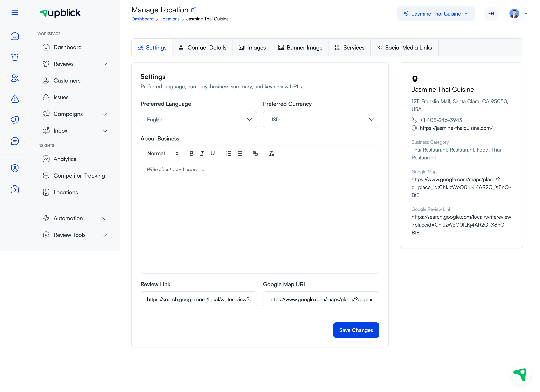Click the map pin icon above Jasmine Thai Cuisine
The image size is (540, 392).
(415, 79)
